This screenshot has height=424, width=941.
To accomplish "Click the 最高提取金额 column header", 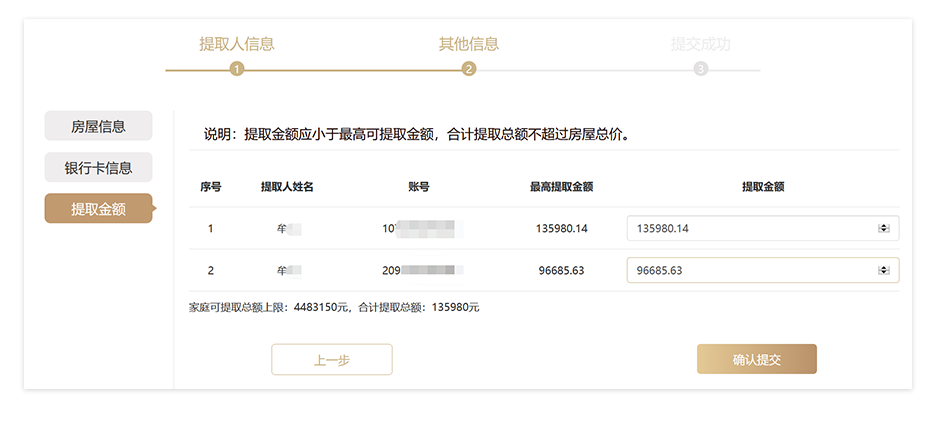I will (561, 187).
